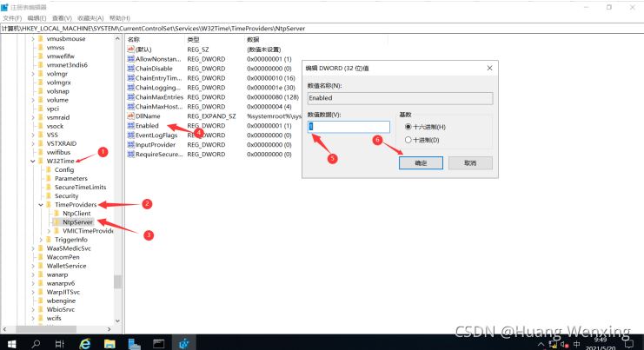Click the registry path address bar
The width and height of the screenshot is (644, 350).
coord(322,29)
